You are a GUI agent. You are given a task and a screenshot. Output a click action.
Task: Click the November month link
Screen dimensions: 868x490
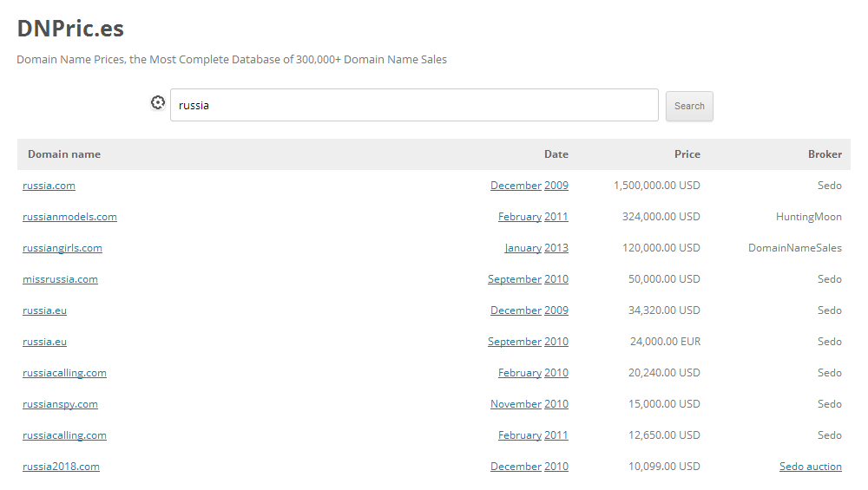(x=516, y=404)
